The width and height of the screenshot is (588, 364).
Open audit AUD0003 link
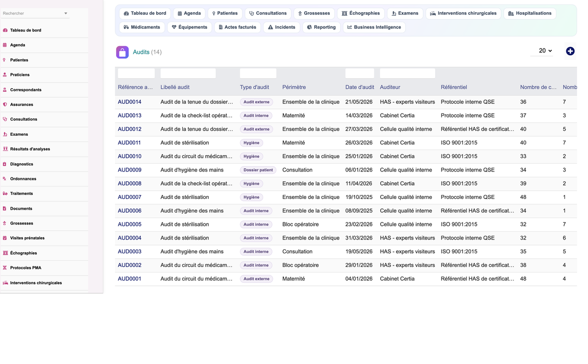(129, 251)
